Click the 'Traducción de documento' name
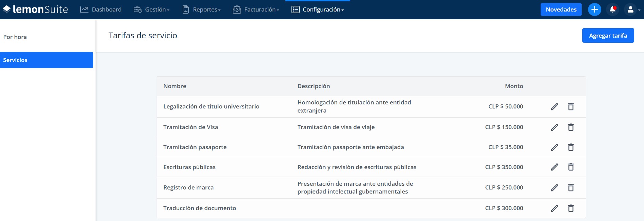The height and width of the screenshot is (221, 644). point(200,208)
